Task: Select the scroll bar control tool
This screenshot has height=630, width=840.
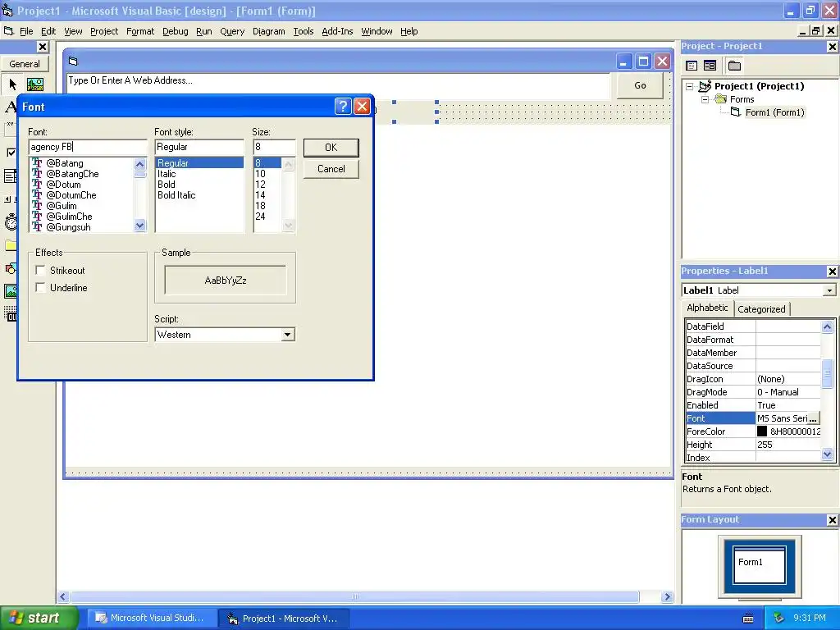Action: pos(10,199)
